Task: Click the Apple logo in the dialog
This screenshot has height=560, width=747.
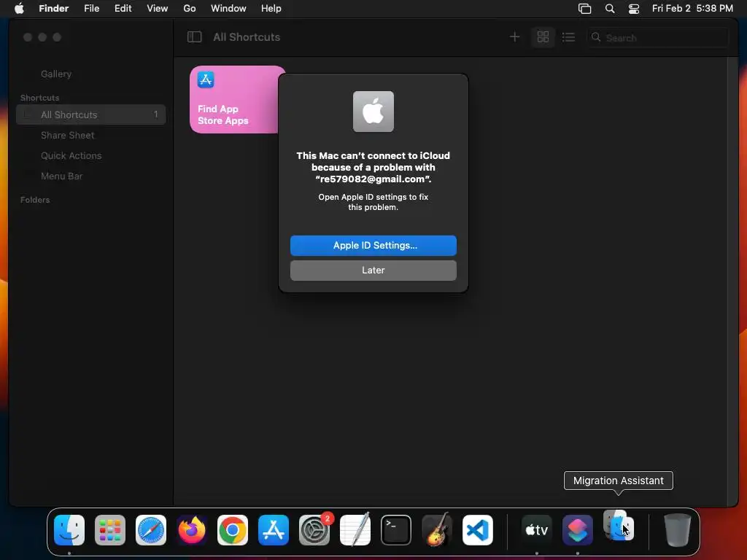Action: pyautogui.click(x=373, y=112)
